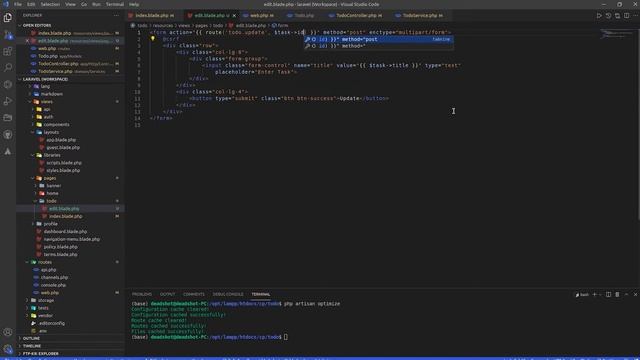Click the Run file play icon
This screenshot has height=360, width=640.
click(x=599, y=16)
